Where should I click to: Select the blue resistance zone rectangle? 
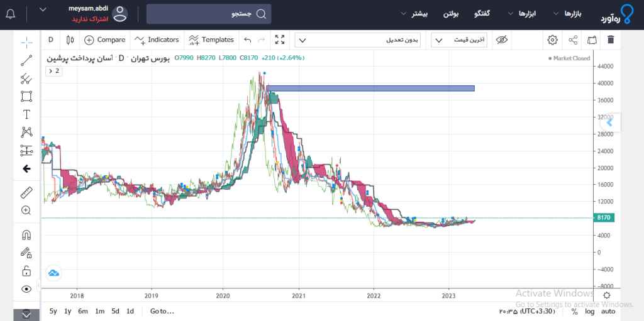pos(370,88)
